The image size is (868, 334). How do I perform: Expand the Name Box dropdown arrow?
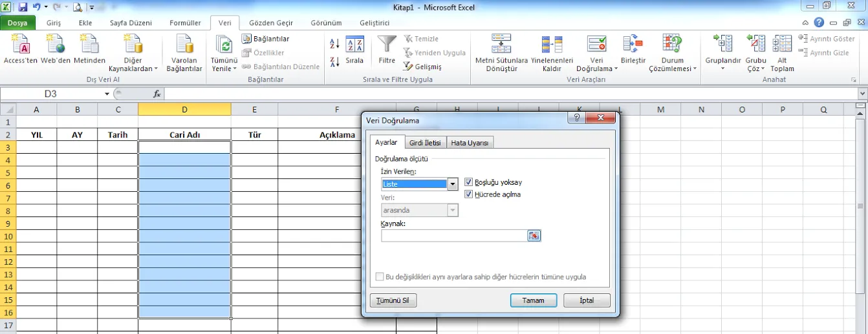click(107, 94)
